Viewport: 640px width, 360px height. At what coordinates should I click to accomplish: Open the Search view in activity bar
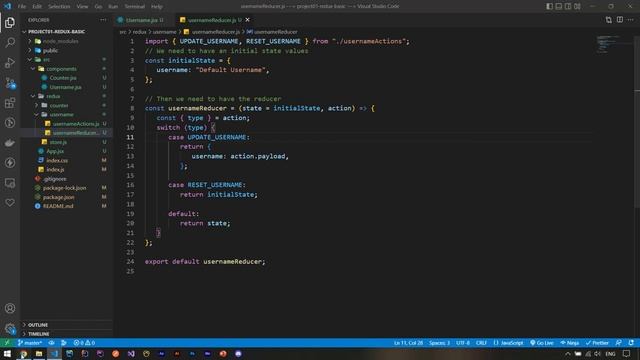coord(10,42)
